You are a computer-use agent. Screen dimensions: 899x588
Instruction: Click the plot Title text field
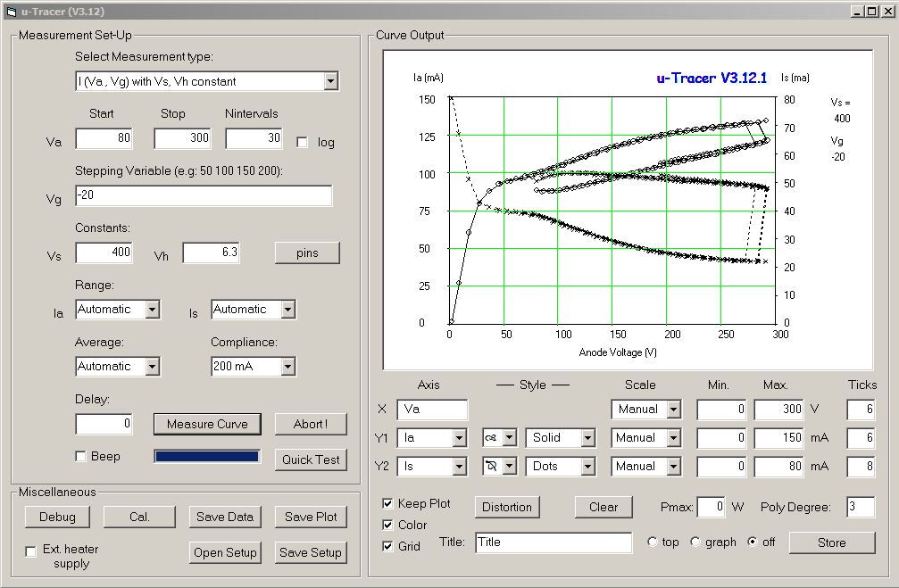tap(554, 542)
